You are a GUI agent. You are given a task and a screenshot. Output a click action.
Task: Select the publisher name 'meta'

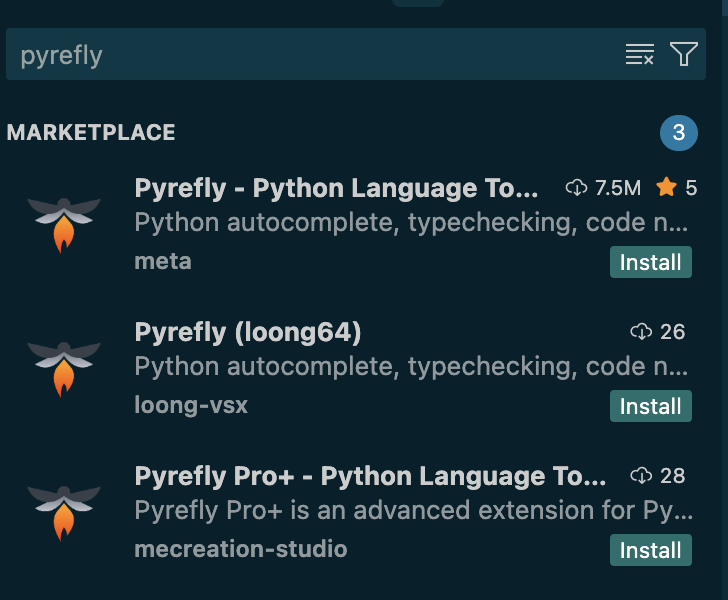click(163, 261)
